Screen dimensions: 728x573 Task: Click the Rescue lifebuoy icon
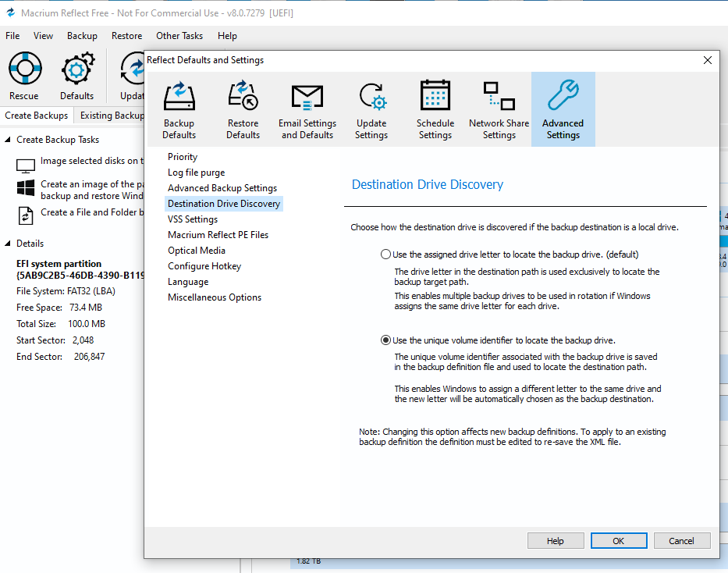[25, 69]
